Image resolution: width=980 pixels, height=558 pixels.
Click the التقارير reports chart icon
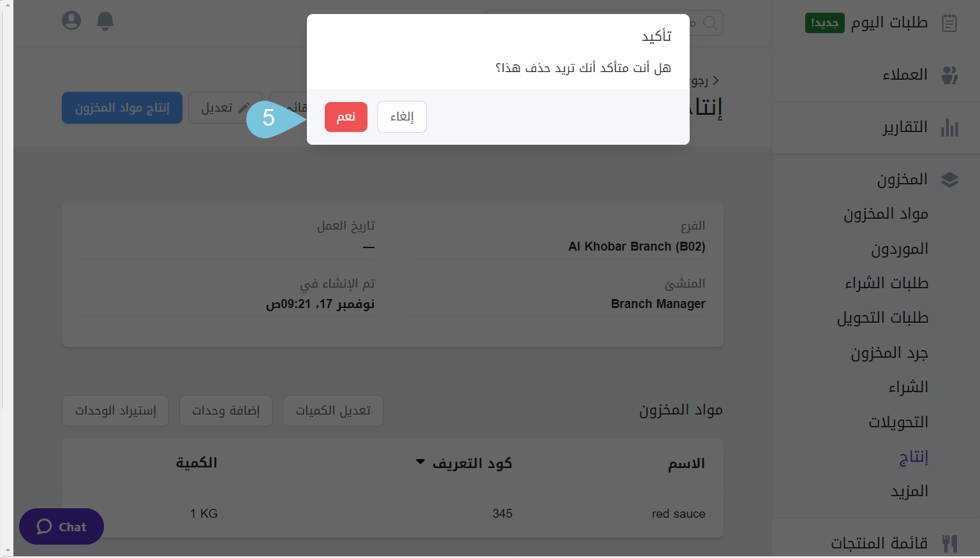coord(950,127)
